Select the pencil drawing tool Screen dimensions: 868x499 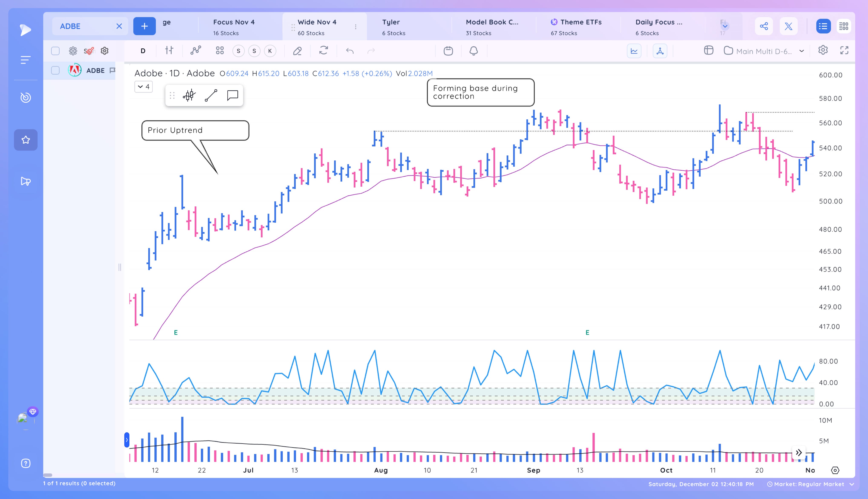297,51
